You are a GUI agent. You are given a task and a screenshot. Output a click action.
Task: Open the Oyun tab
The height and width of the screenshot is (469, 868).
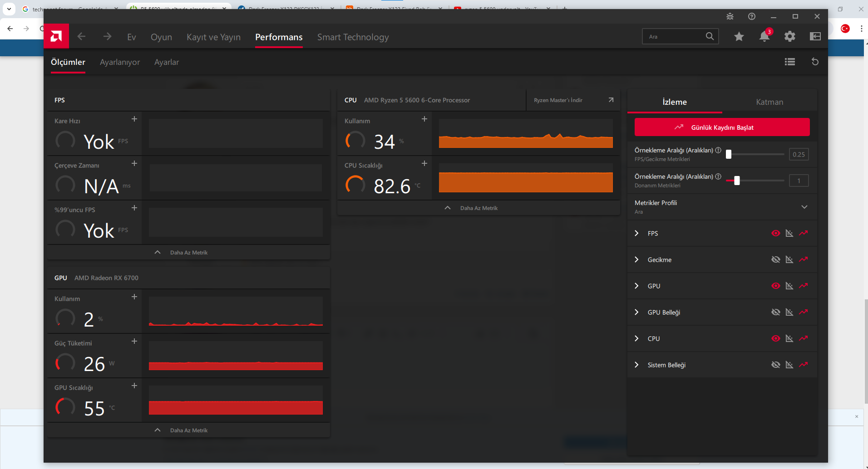pyautogui.click(x=161, y=37)
